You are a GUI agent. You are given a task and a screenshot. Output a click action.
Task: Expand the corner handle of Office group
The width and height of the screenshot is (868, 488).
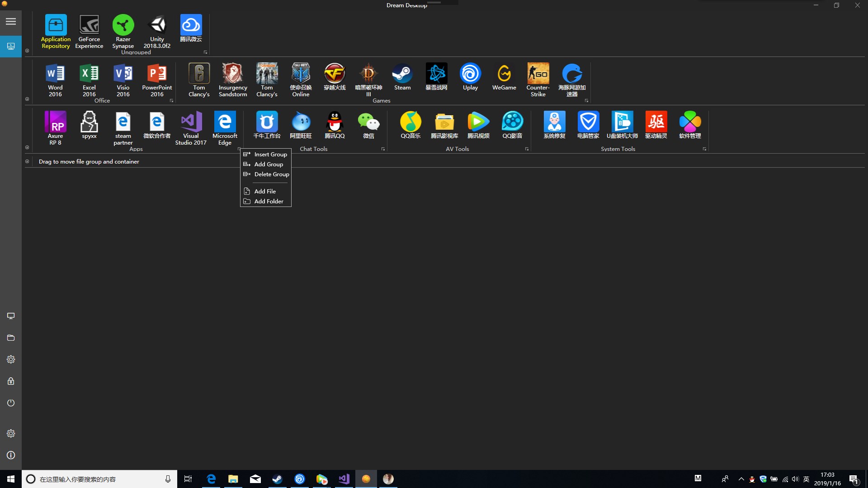[x=171, y=101]
